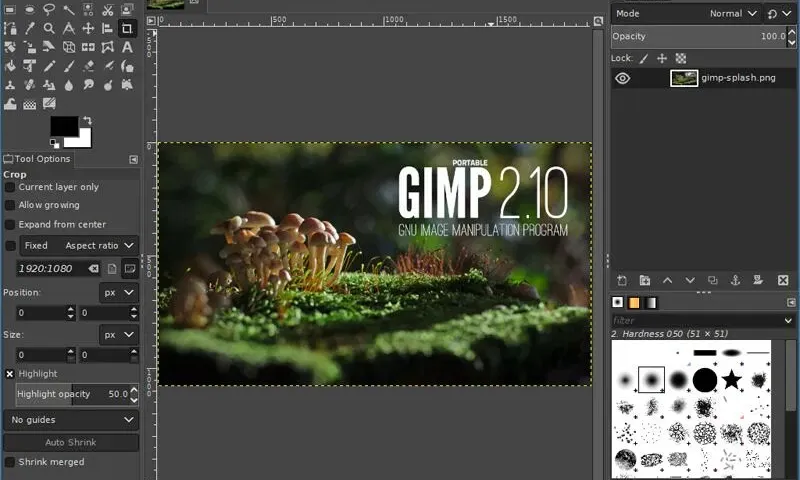Viewport: 800px width, 480px height.
Task: Select the Bucket Fill tool
Action: click(x=10, y=66)
